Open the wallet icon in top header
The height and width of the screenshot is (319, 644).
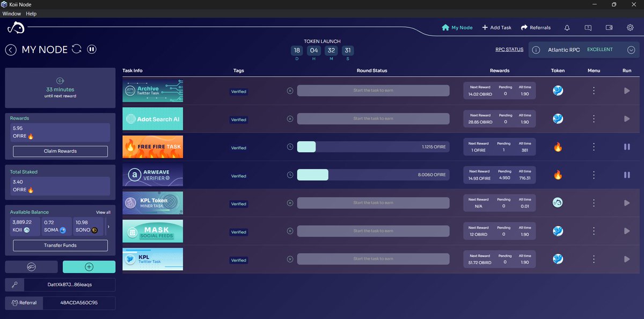click(609, 27)
